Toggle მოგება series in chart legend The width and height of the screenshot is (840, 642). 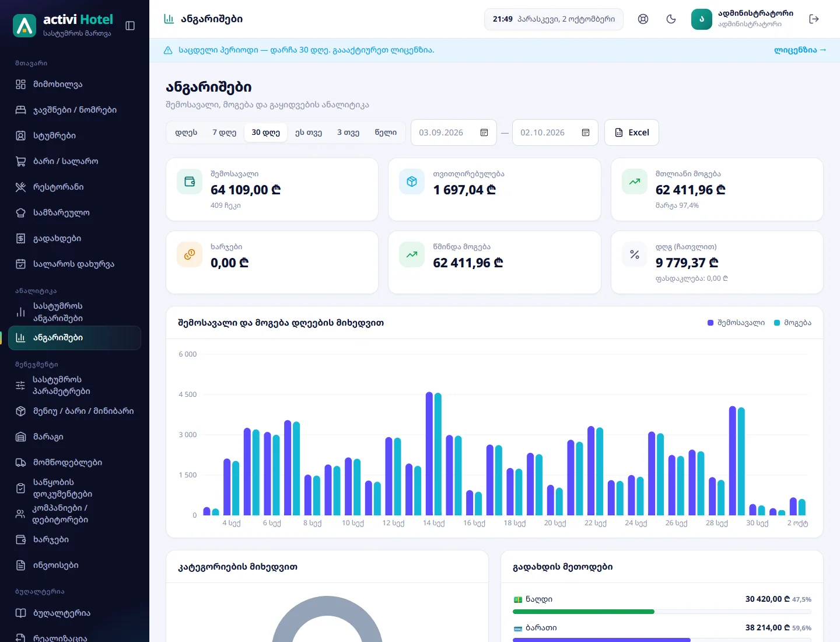pyautogui.click(x=793, y=323)
